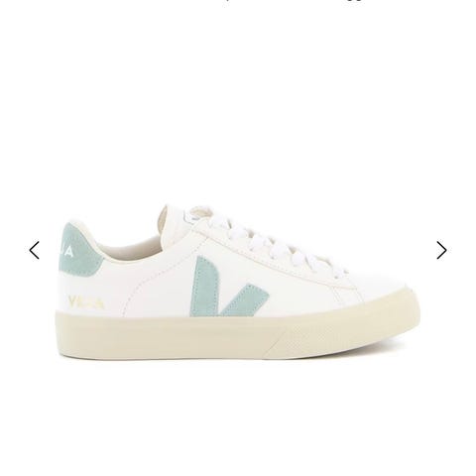This screenshot has width=476, height=476.
Task: Click the cream rubber sole of sneaker
Action: click(x=237, y=334)
